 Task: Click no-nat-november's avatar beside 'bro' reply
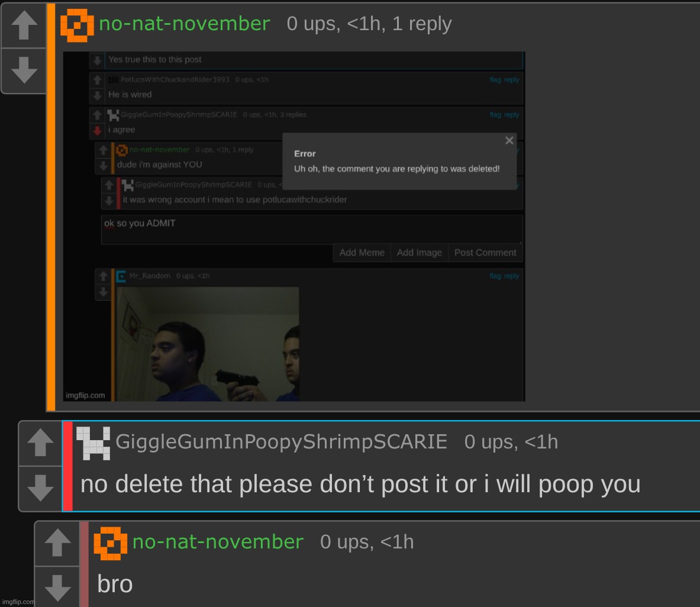[110, 543]
